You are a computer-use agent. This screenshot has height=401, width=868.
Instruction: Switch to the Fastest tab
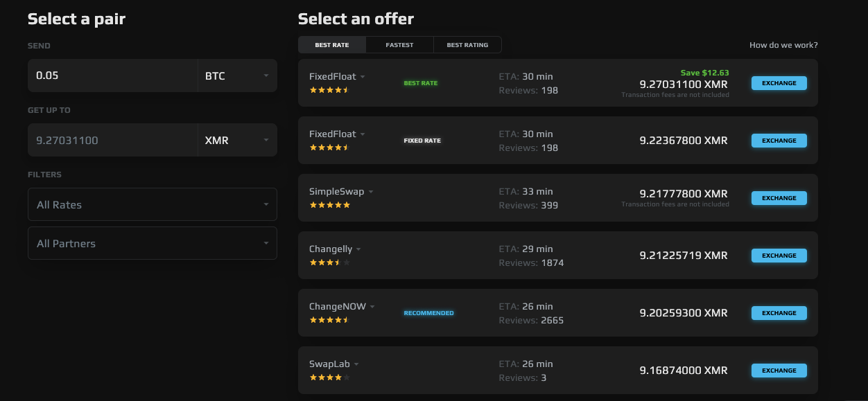399,45
